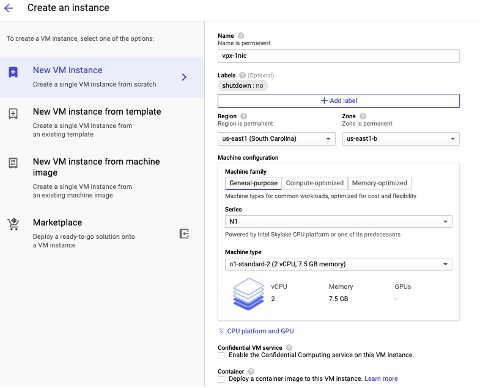Open the Zone dropdown us-east1-b
This screenshot has width=480, height=388.
coord(401,139)
